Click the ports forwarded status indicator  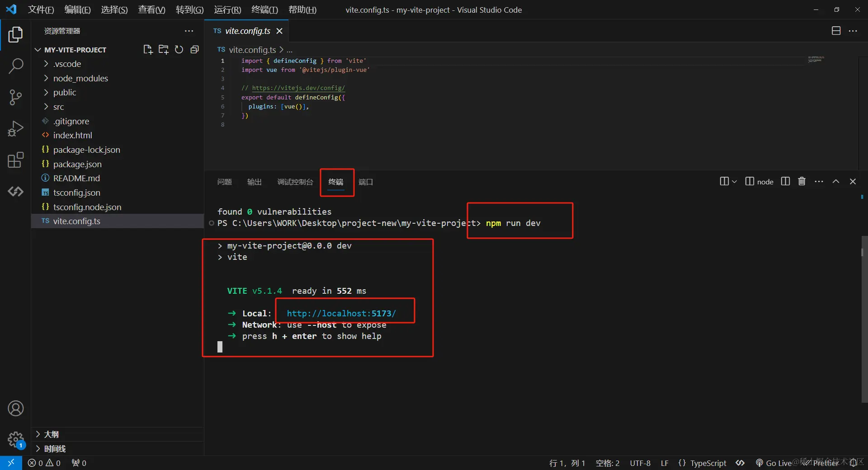(79, 463)
